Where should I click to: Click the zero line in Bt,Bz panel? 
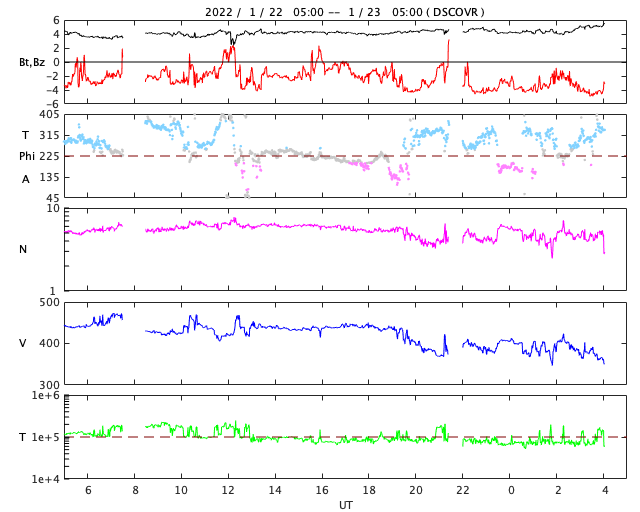pos(345,62)
